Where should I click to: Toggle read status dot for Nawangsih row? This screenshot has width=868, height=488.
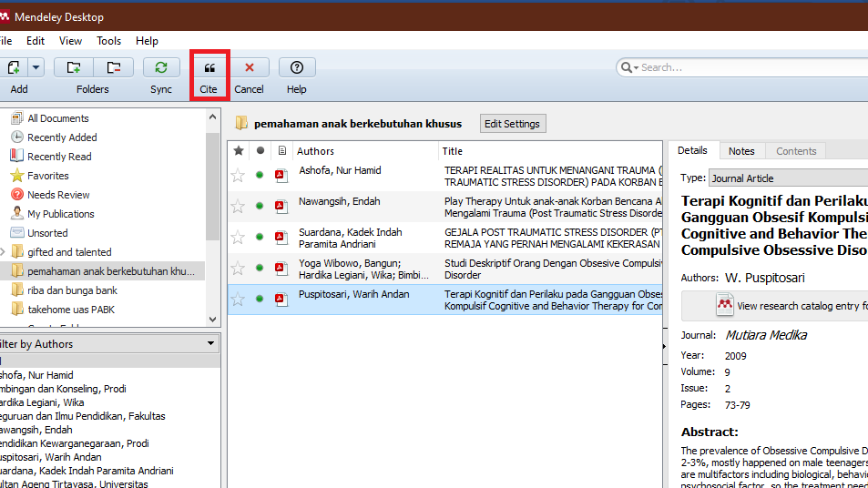tap(260, 206)
